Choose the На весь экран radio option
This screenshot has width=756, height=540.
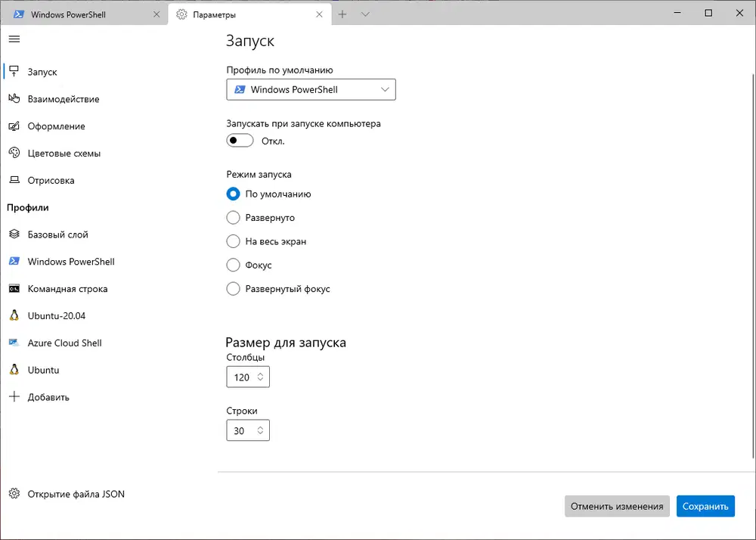tap(234, 242)
